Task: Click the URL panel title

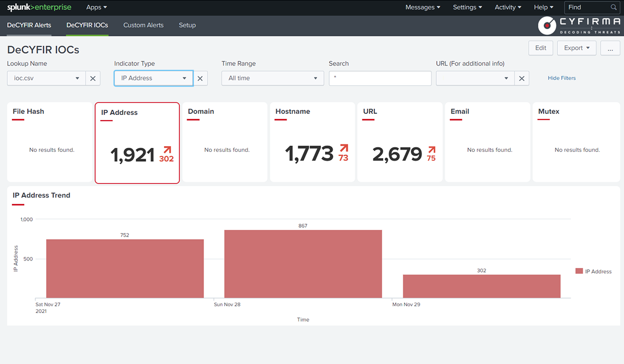Action: [x=370, y=111]
